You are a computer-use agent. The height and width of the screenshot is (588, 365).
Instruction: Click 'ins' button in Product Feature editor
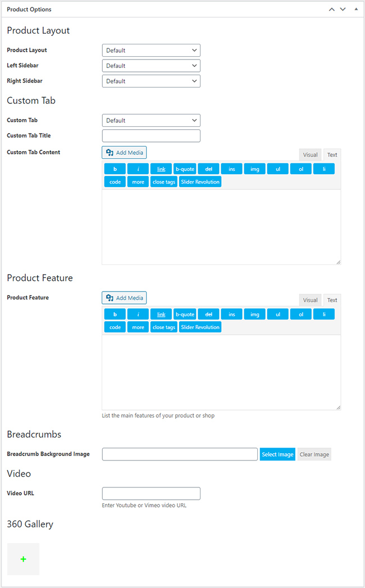coord(232,314)
